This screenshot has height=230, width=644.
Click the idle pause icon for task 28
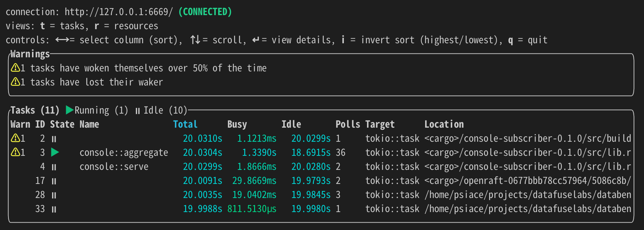(x=54, y=195)
